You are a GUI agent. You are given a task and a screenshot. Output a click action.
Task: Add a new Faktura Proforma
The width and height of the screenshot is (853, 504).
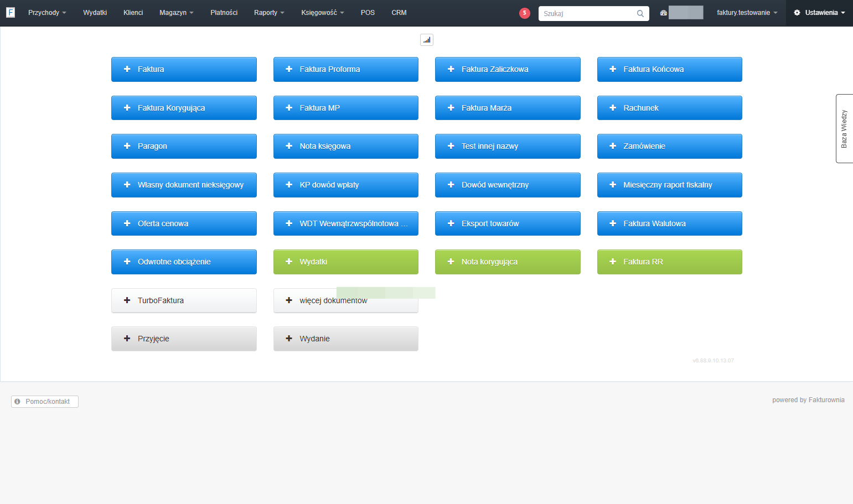click(346, 69)
